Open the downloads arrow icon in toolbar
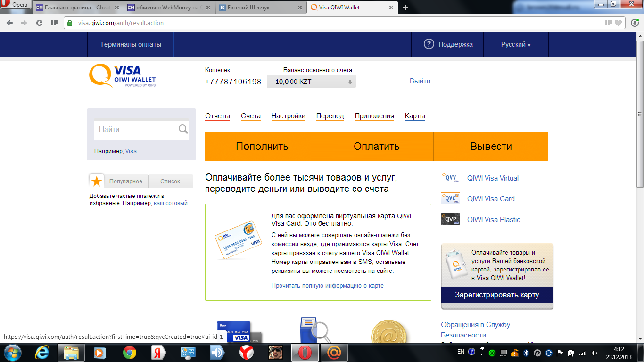644x362 pixels. click(635, 23)
